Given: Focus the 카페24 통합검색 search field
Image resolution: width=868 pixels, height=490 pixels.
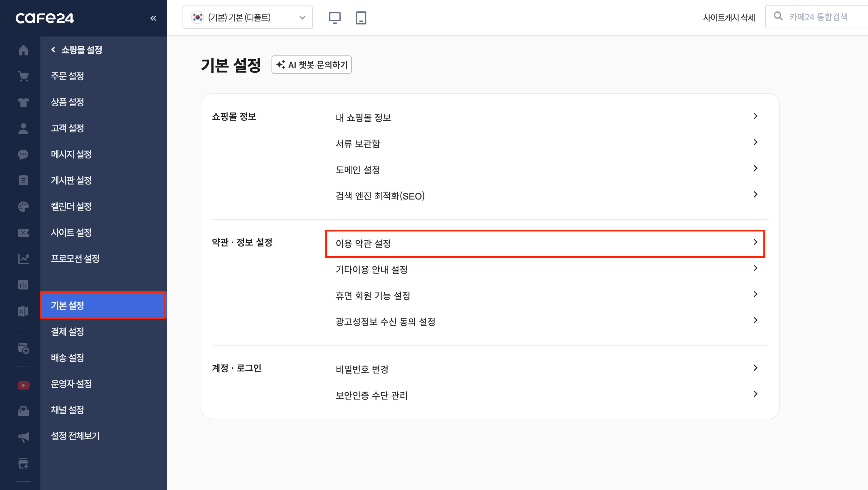Looking at the screenshot, I should tap(817, 17).
